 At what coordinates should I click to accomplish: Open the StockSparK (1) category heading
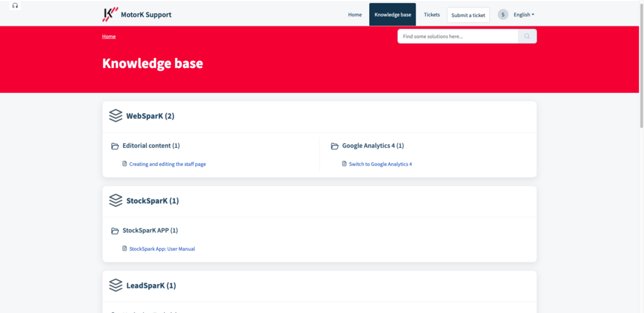pyautogui.click(x=152, y=201)
